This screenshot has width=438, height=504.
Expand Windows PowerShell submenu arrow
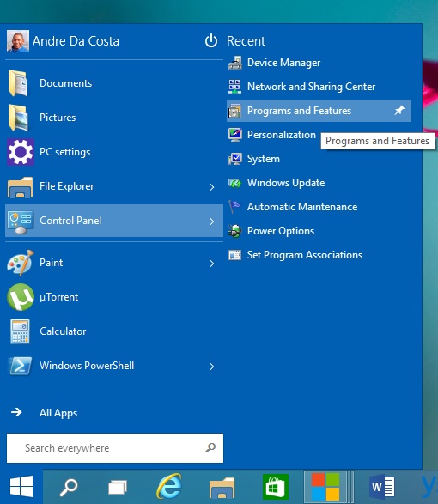[x=211, y=367]
